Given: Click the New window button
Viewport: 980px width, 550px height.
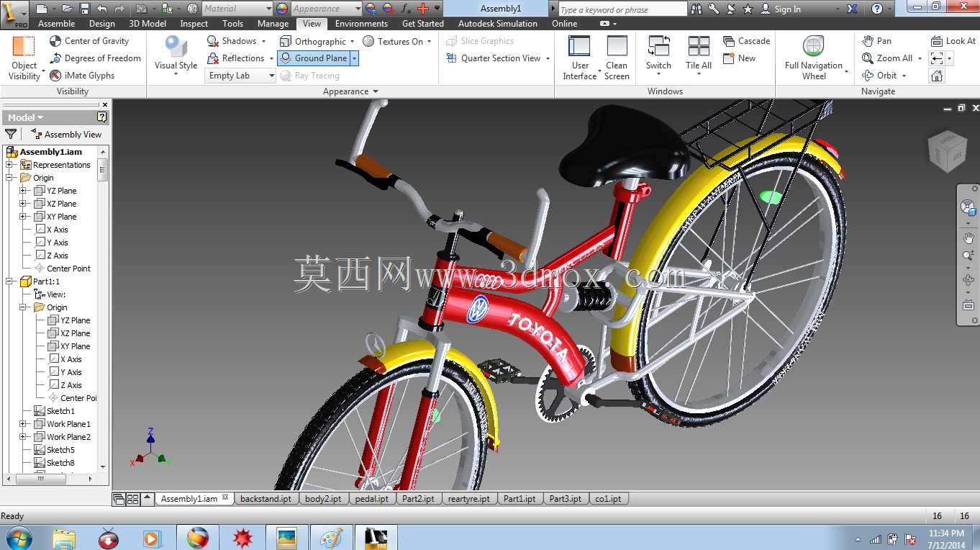Looking at the screenshot, I should (739, 58).
